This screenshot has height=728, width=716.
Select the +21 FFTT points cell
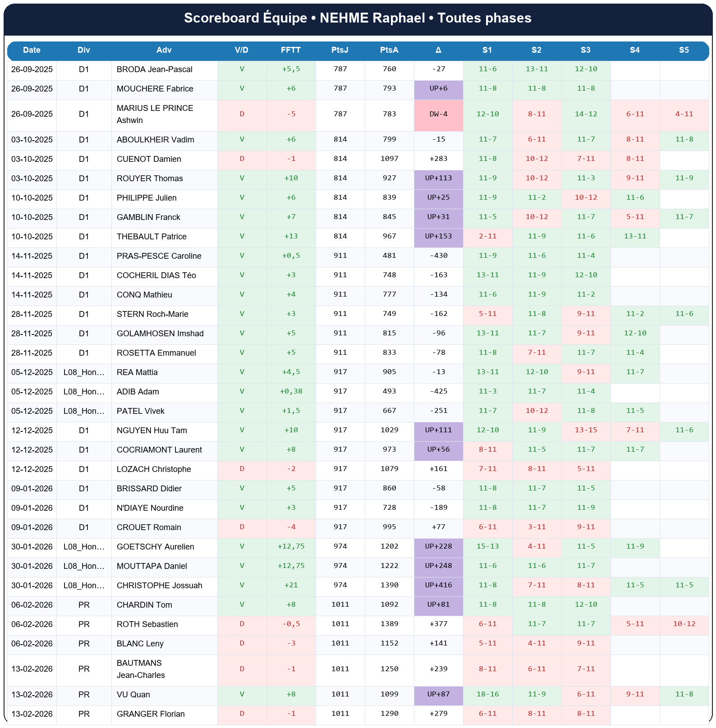291,585
